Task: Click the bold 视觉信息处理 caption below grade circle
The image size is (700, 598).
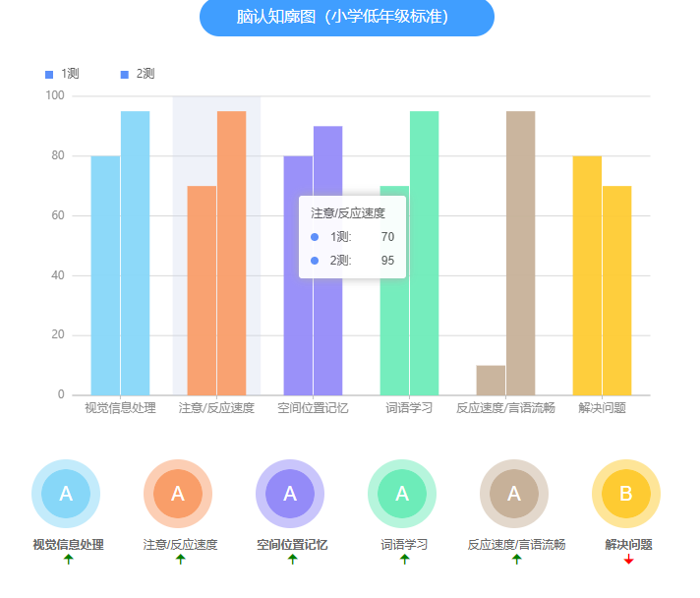Action: tap(68, 545)
